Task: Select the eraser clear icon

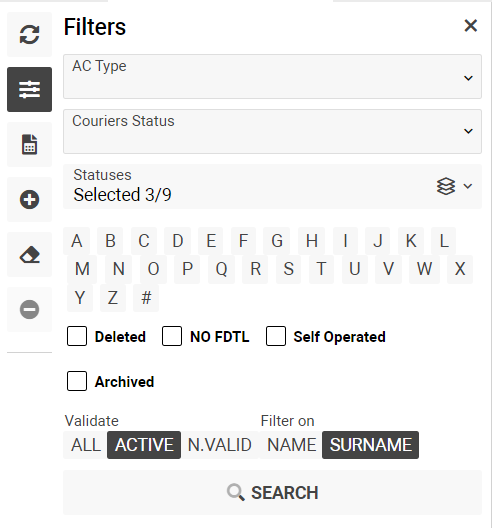Action: pyautogui.click(x=30, y=254)
